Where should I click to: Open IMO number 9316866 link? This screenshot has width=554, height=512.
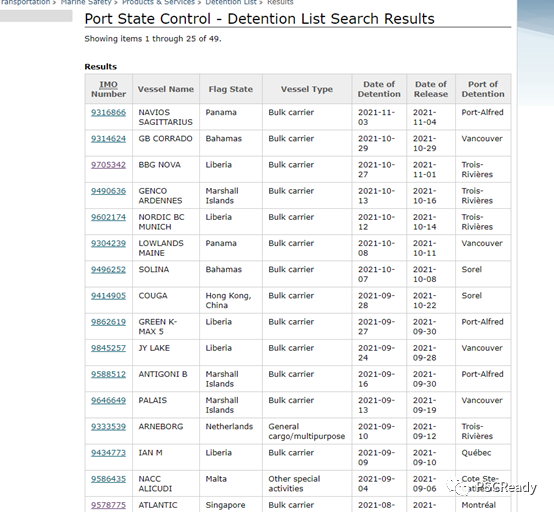pyautogui.click(x=108, y=112)
